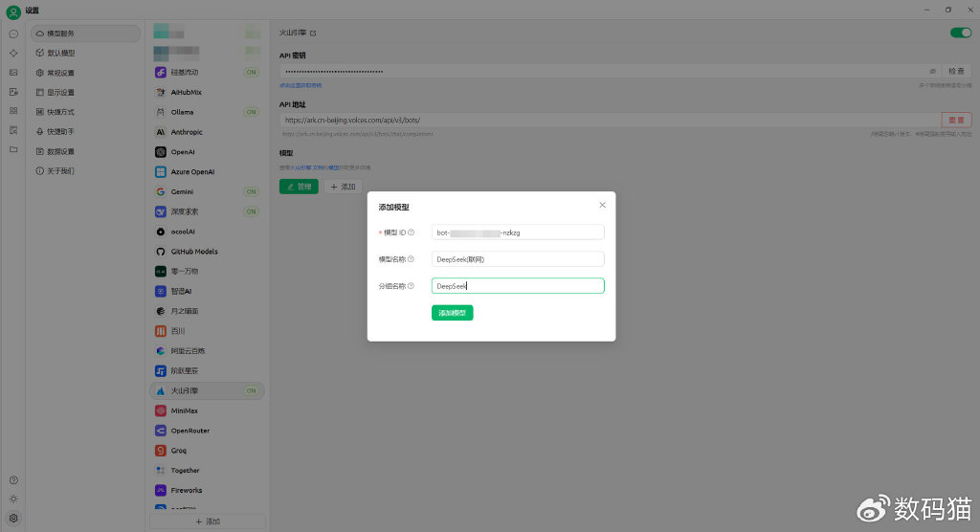Click the settings gear icon at bottom-left
The width and height of the screenshot is (980, 532).
(x=13, y=518)
